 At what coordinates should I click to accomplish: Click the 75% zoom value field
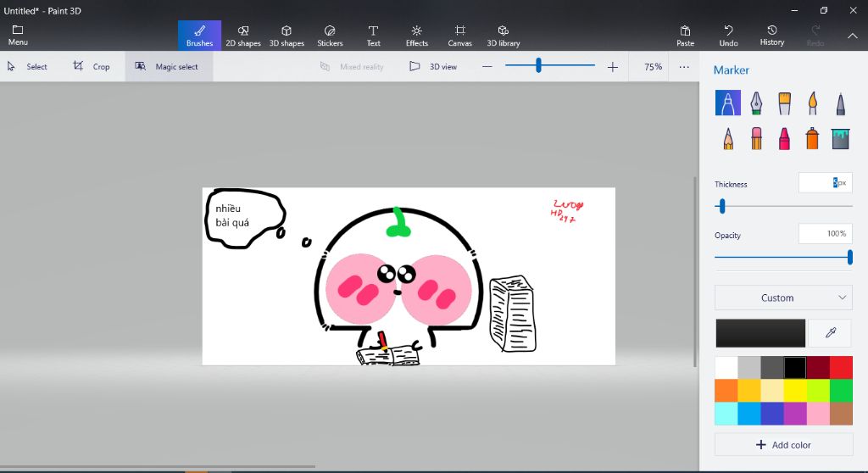coord(653,66)
